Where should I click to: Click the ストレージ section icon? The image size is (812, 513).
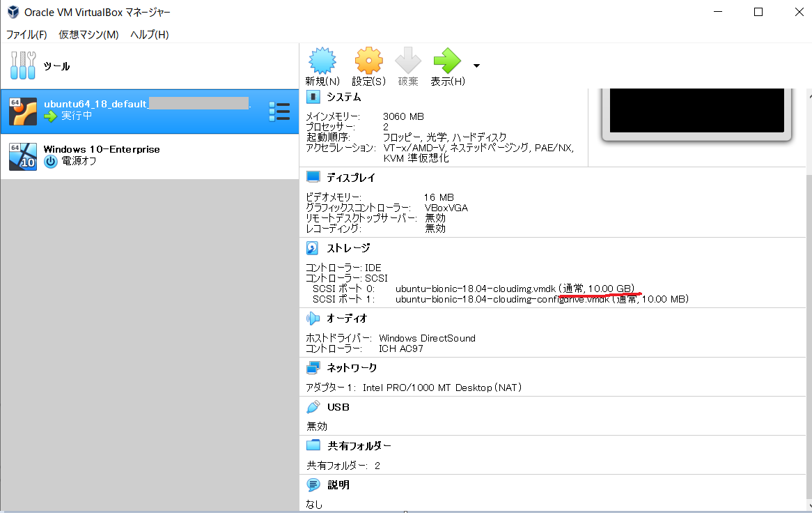[313, 247]
